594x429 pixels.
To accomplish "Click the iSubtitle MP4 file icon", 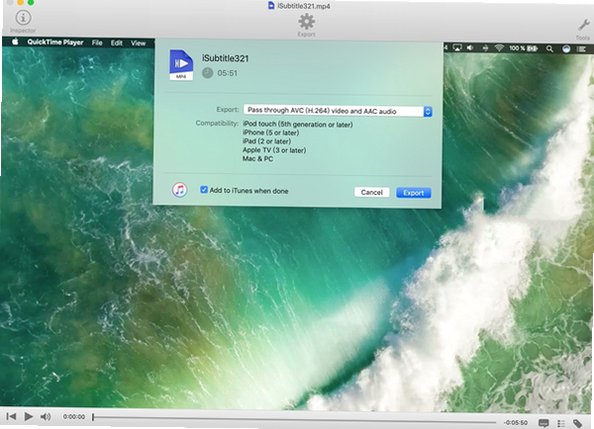I will [181, 65].
